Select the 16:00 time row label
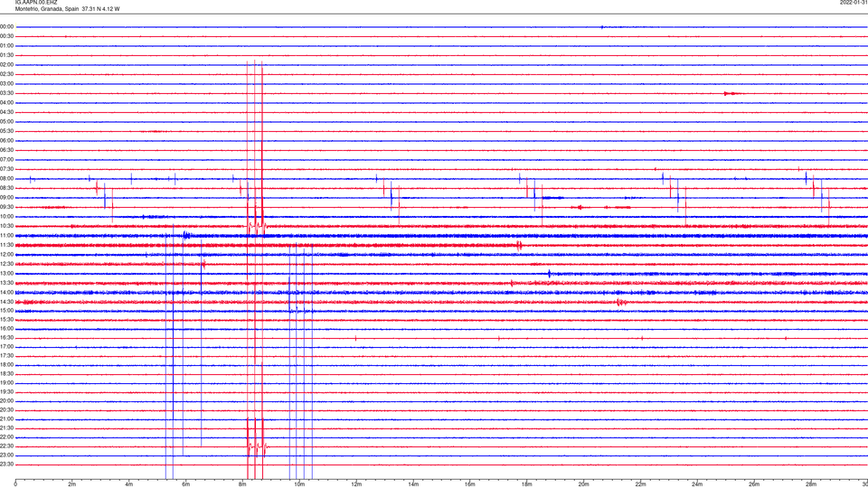This screenshot has height=488, width=868. (x=6, y=329)
